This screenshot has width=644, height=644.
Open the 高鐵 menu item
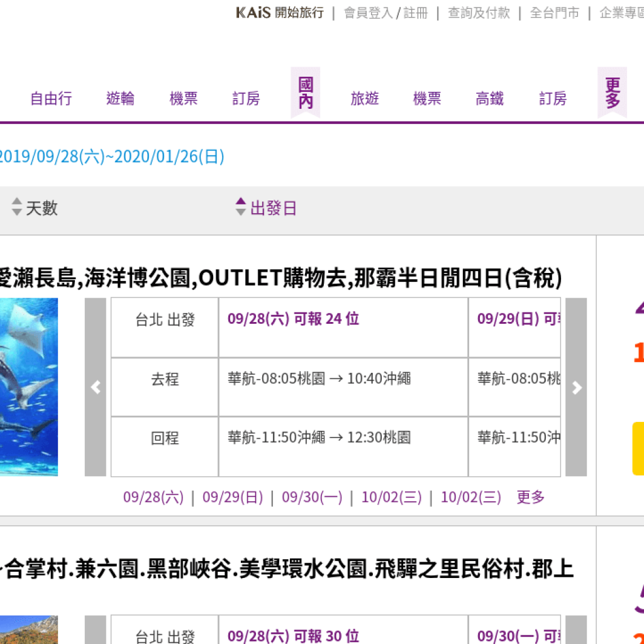coord(489,99)
